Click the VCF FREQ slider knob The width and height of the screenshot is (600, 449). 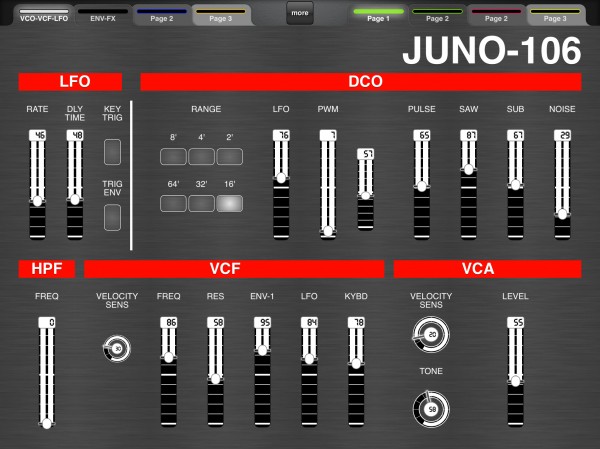click(x=169, y=358)
